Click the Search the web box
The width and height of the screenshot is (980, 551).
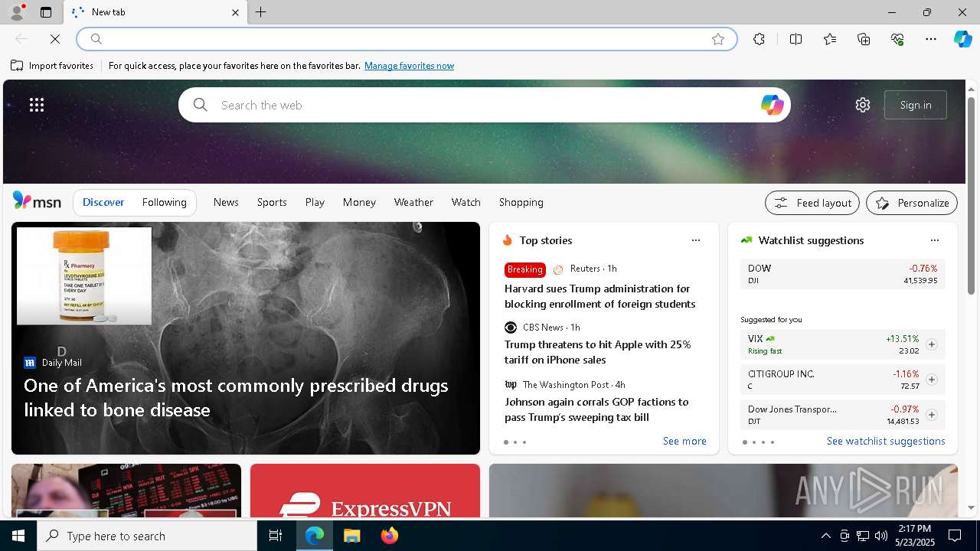[x=484, y=105]
